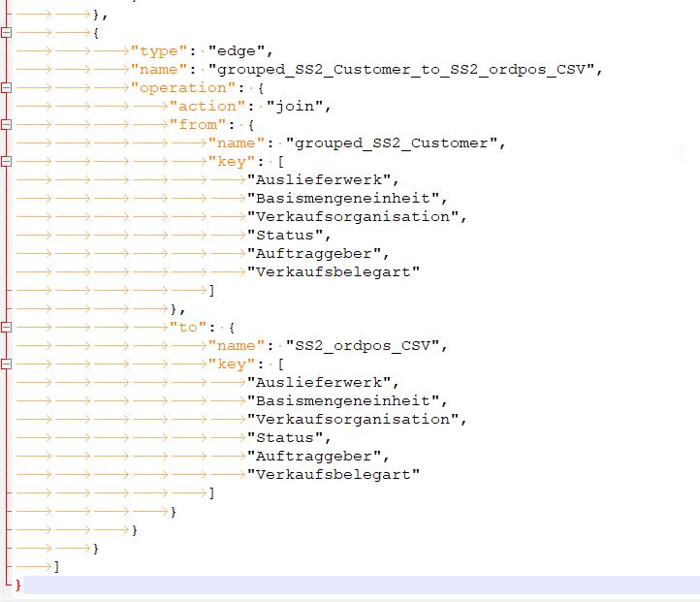Click the "name" key before SS2_ordpos_CSV

[237, 346]
